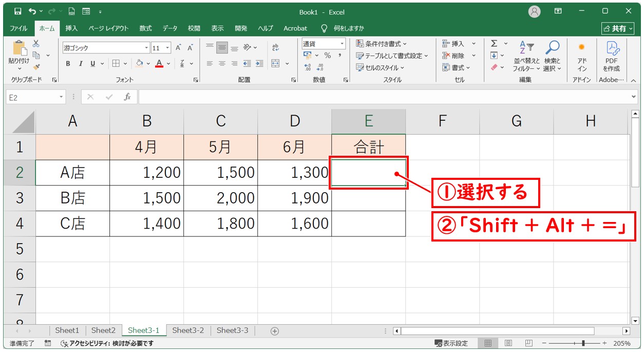The height and width of the screenshot is (352, 644).
Task: Add a new sheet with plus button
Action: pyautogui.click(x=275, y=331)
